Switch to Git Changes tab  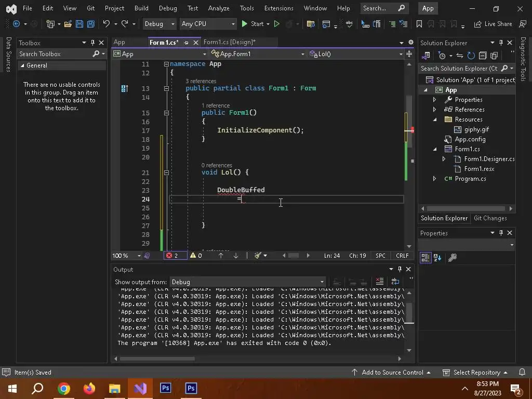coord(490,218)
